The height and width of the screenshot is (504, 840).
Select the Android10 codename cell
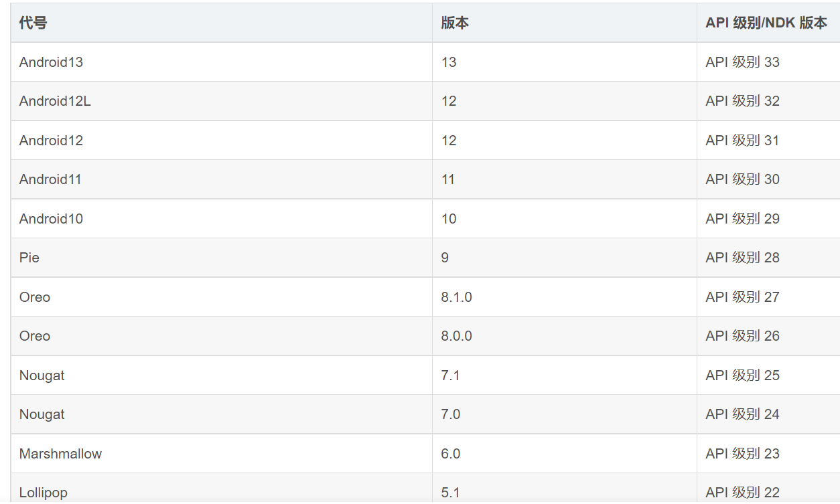(222, 219)
